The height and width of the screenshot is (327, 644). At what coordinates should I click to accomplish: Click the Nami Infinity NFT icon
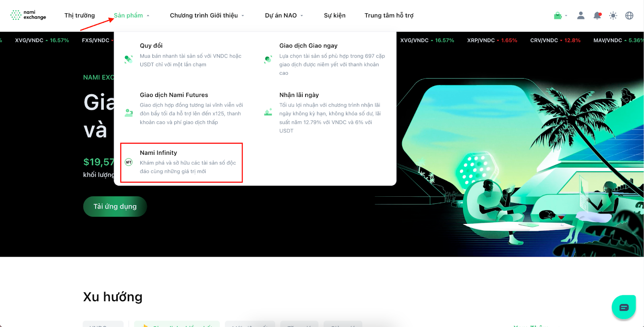click(129, 162)
